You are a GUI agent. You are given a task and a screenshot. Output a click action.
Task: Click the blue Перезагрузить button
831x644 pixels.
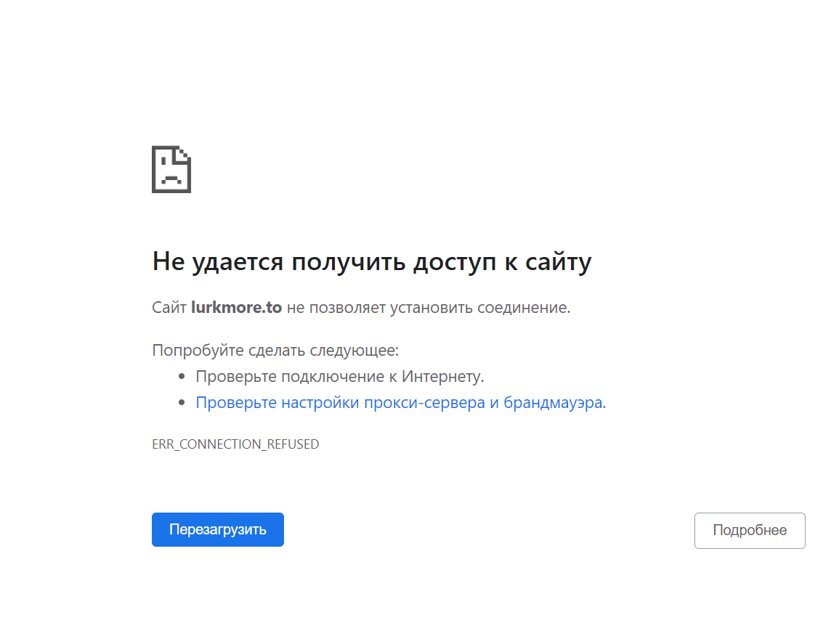coord(217,529)
